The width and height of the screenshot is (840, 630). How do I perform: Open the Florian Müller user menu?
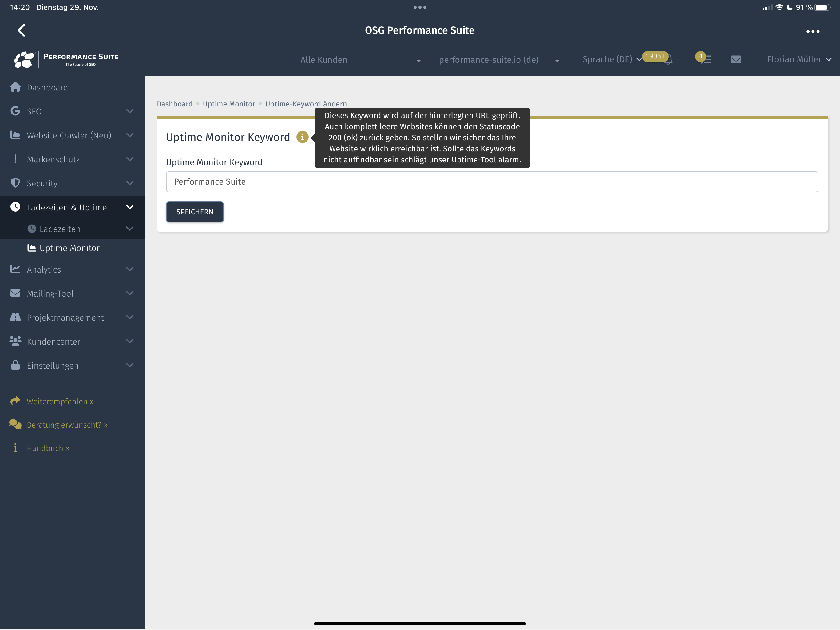pyautogui.click(x=799, y=59)
